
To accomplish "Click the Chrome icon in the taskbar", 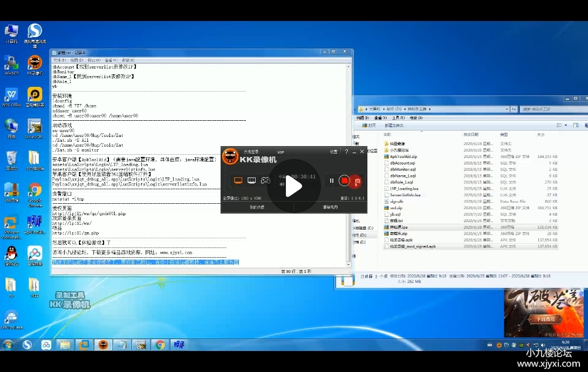I will click(160, 345).
